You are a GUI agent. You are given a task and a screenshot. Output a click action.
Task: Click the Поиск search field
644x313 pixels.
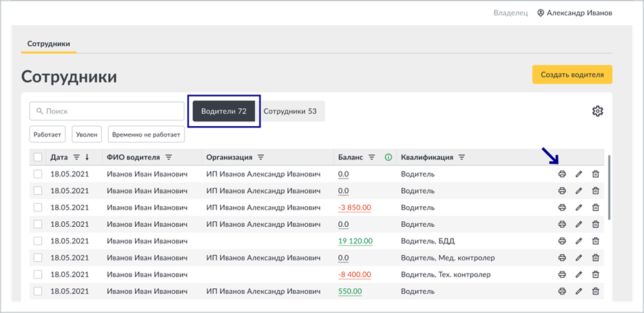coord(107,111)
